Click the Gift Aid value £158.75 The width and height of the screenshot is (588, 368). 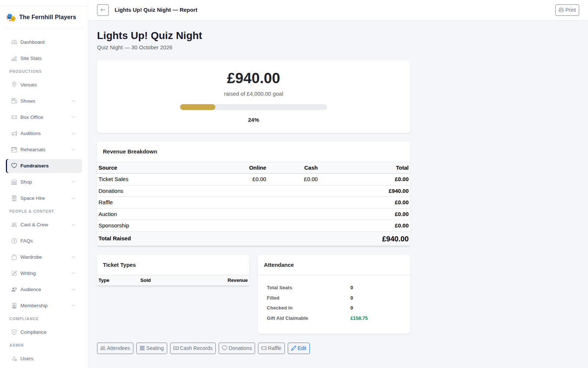tap(359, 318)
